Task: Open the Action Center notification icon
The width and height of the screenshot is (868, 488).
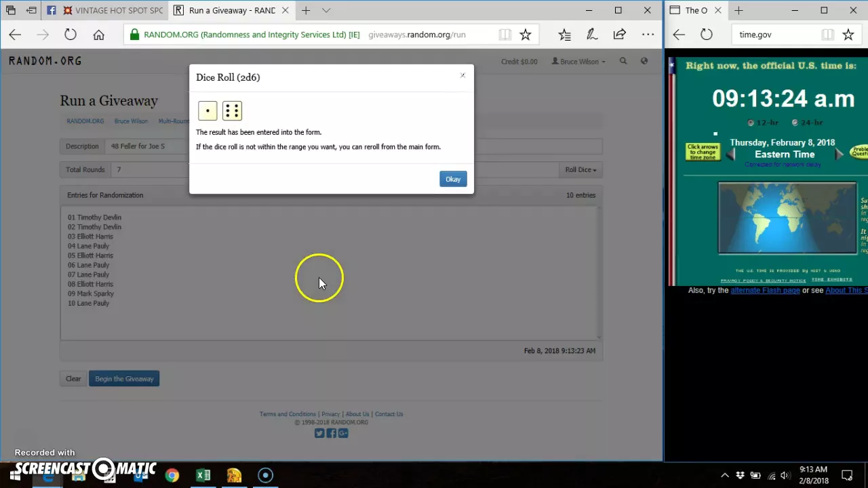Action: [x=847, y=475]
